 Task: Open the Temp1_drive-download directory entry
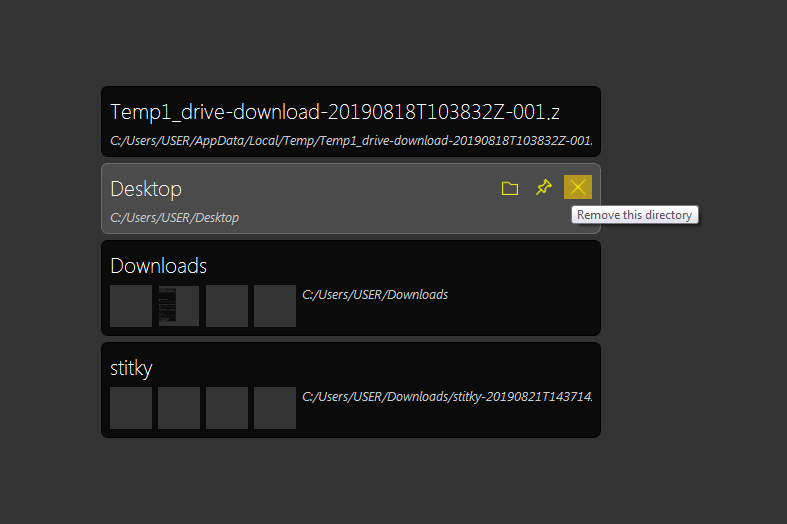coord(351,121)
